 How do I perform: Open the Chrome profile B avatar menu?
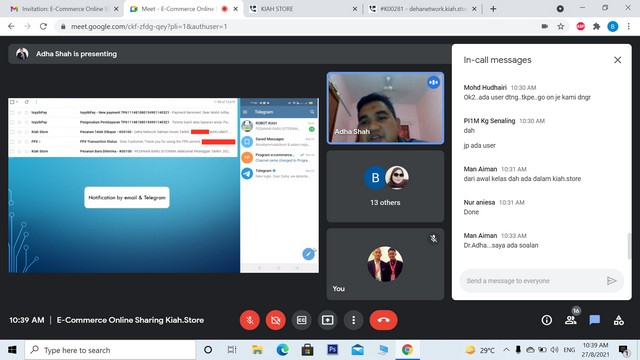point(613,27)
